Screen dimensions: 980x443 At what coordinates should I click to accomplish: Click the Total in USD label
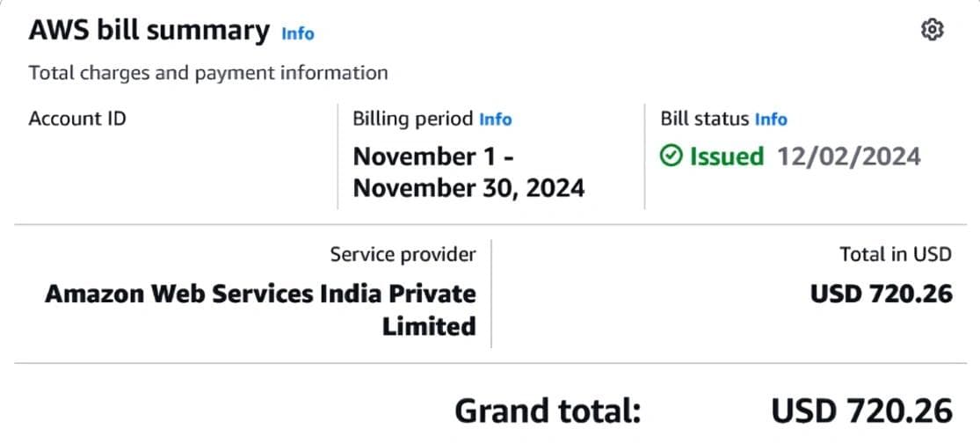(x=895, y=255)
